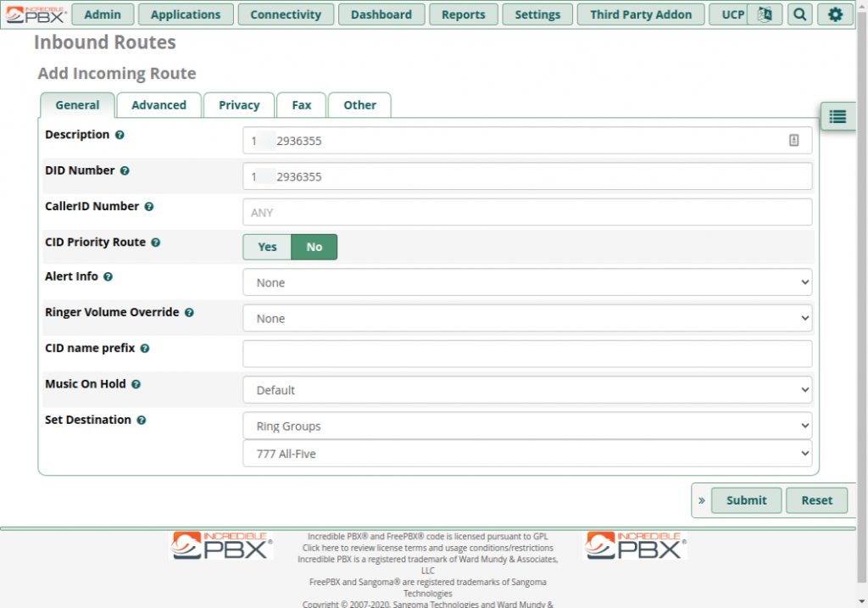Click help icon next to Description

[x=120, y=135]
